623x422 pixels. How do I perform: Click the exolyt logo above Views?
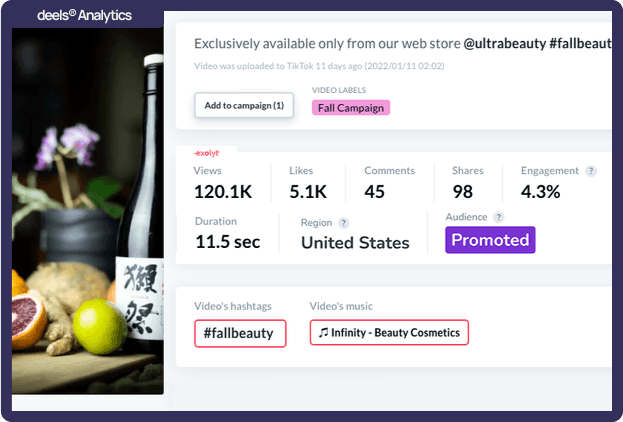click(x=207, y=153)
